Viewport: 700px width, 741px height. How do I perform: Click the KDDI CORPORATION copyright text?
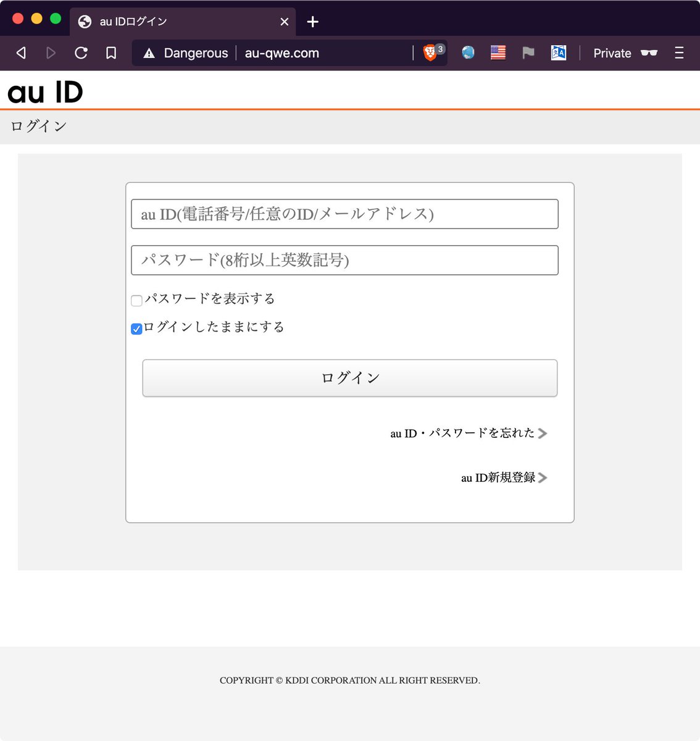point(350,680)
